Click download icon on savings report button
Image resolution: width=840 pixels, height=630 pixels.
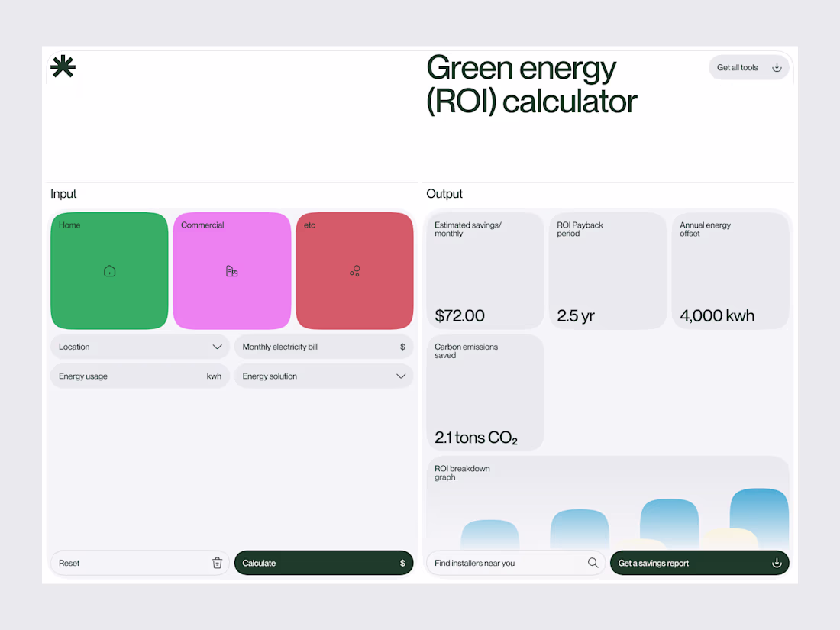click(x=777, y=563)
